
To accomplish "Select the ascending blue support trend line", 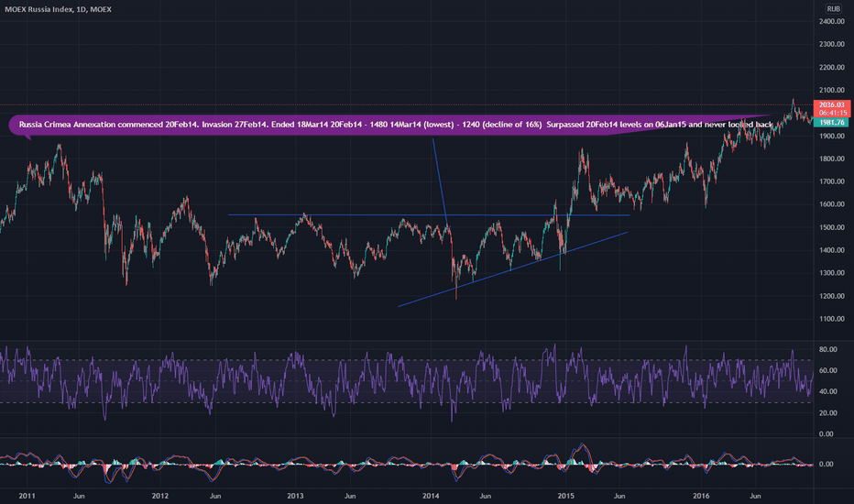I will pos(512,269).
